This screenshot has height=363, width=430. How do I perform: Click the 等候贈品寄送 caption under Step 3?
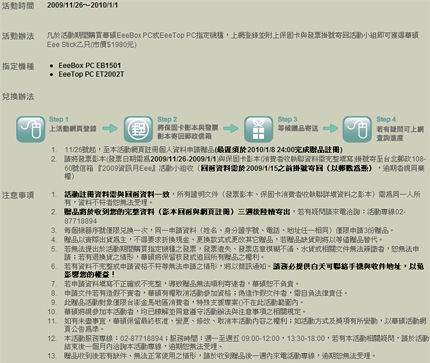pos(298,128)
